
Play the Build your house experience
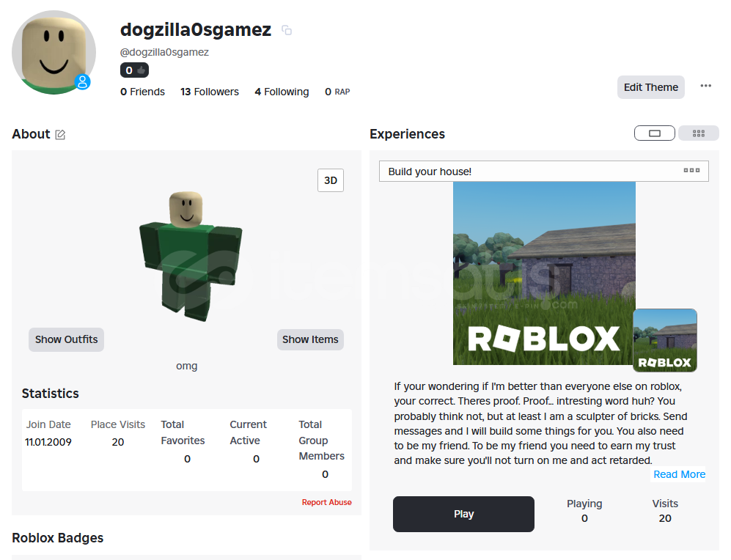(463, 514)
